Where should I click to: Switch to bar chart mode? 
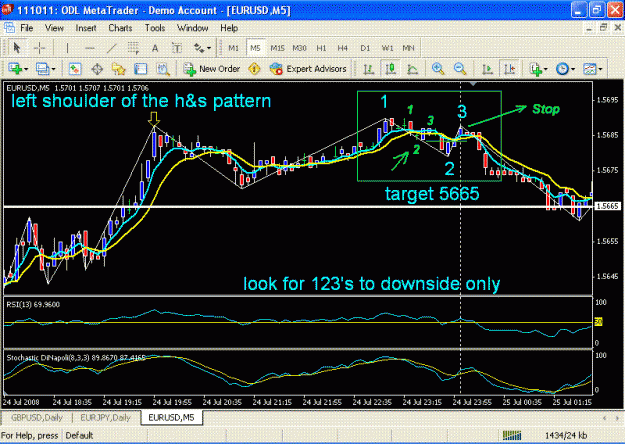pos(369,69)
